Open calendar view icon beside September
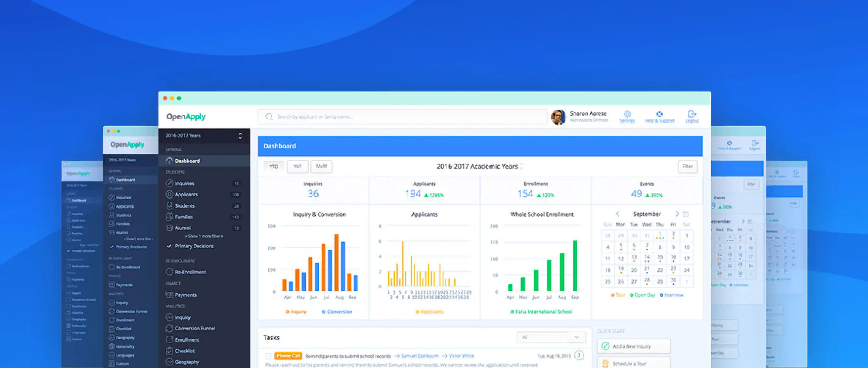 (x=686, y=214)
